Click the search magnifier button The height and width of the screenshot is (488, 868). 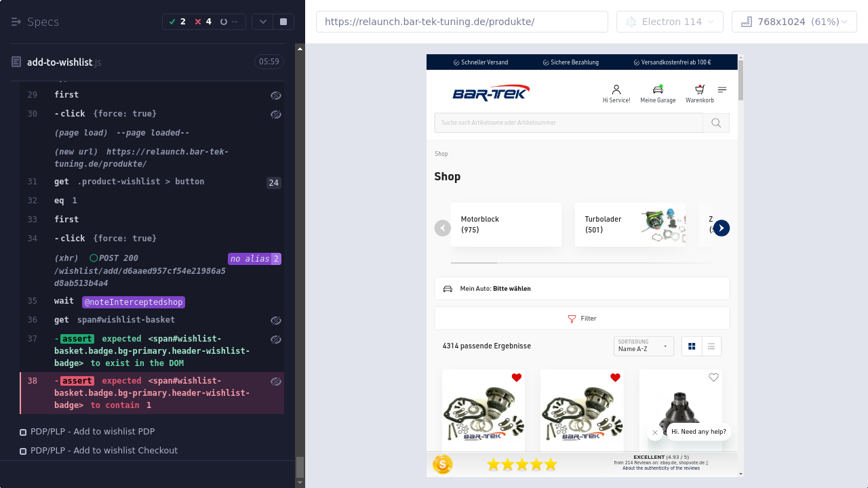(715, 123)
